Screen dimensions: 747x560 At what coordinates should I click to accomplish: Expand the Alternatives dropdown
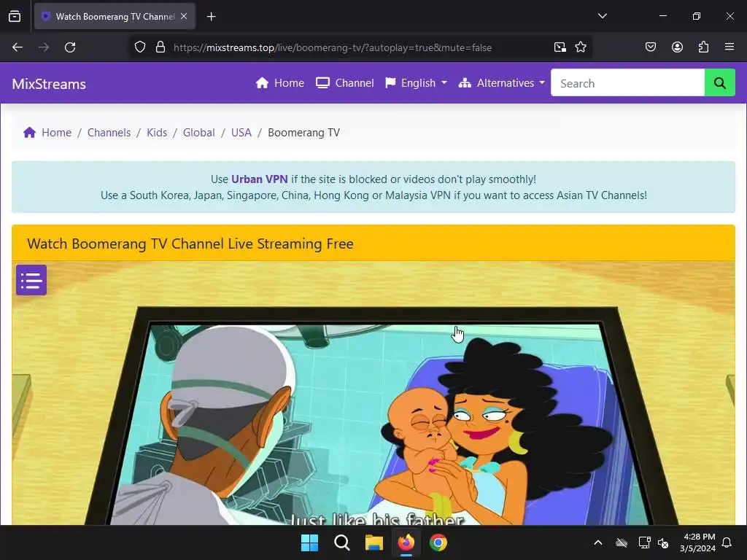pos(501,83)
